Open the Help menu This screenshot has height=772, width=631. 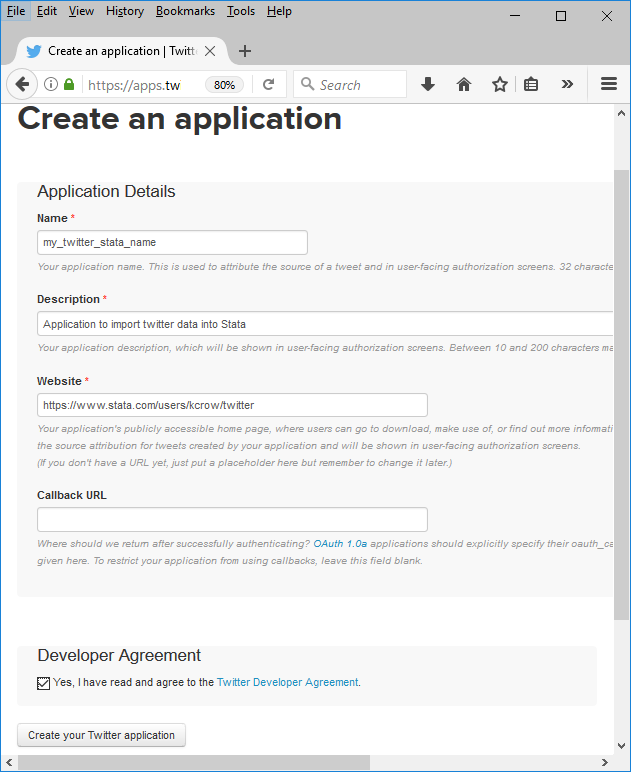click(279, 11)
